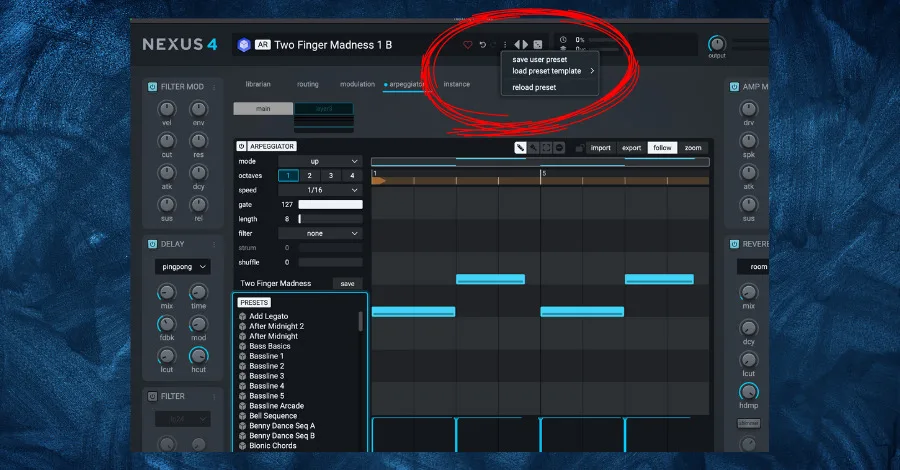Switch to the routing tab
900x470 pixels.
pos(308,84)
